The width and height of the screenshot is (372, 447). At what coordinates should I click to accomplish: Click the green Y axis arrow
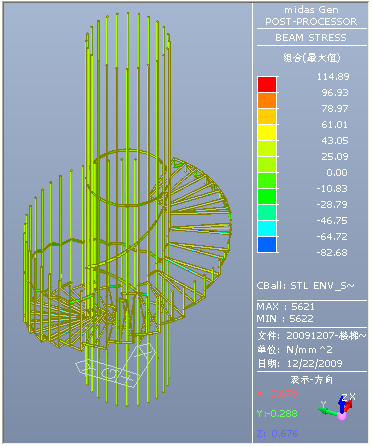[328, 412]
